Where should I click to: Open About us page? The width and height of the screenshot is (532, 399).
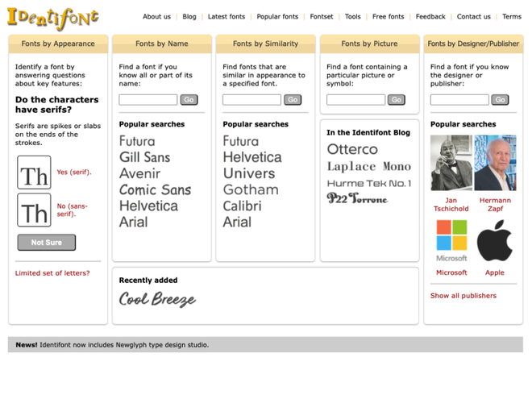[156, 17]
